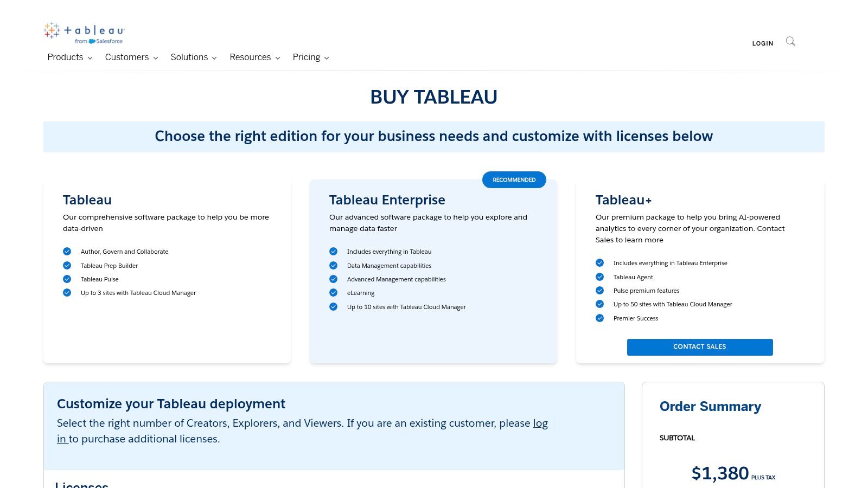868x488 pixels.
Task: Expand the chevron beside Customers
Action: coord(156,58)
